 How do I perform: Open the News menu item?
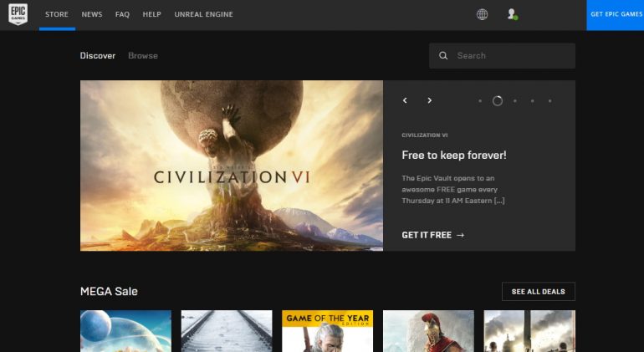pos(92,14)
